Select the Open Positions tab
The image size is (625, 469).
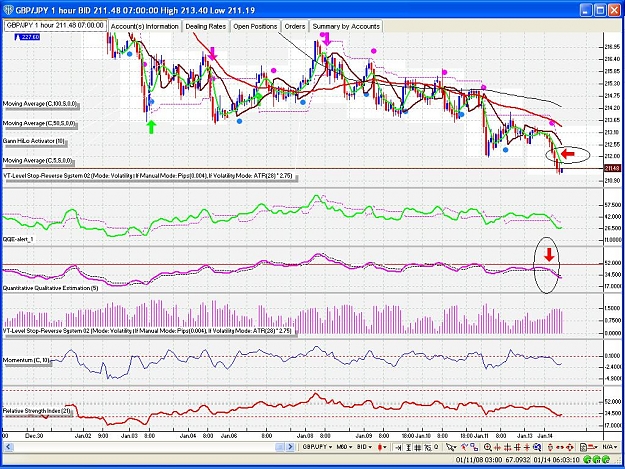pos(255,26)
